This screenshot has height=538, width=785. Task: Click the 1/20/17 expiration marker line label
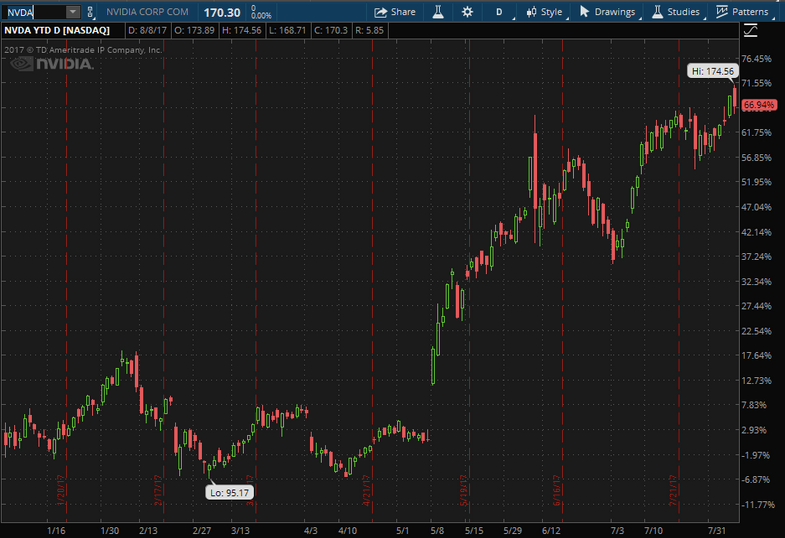click(x=62, y=490)
